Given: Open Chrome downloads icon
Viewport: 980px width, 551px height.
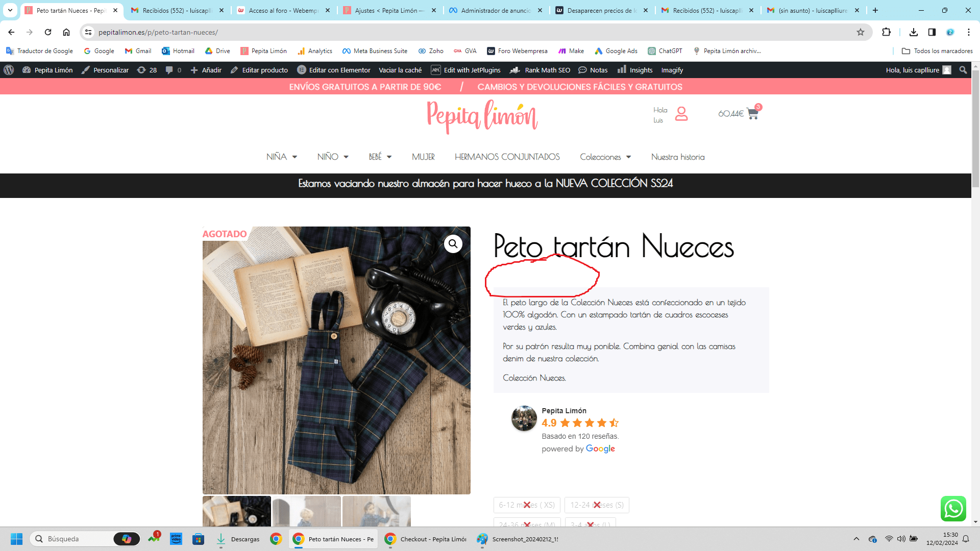Looking at the screenshot, I should [x=914, y=32].
